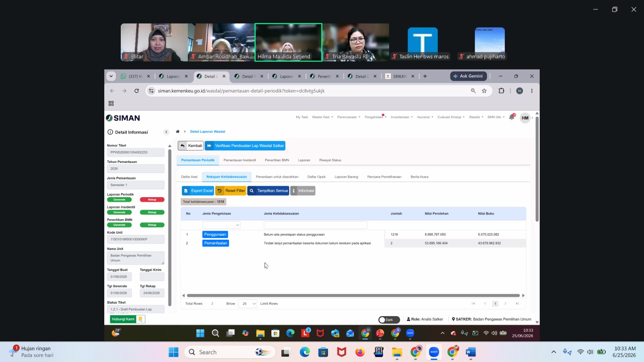Click the chat icon beside Hubungi Kami
Viewport: 644px width, 362px height.
[140, 319]
